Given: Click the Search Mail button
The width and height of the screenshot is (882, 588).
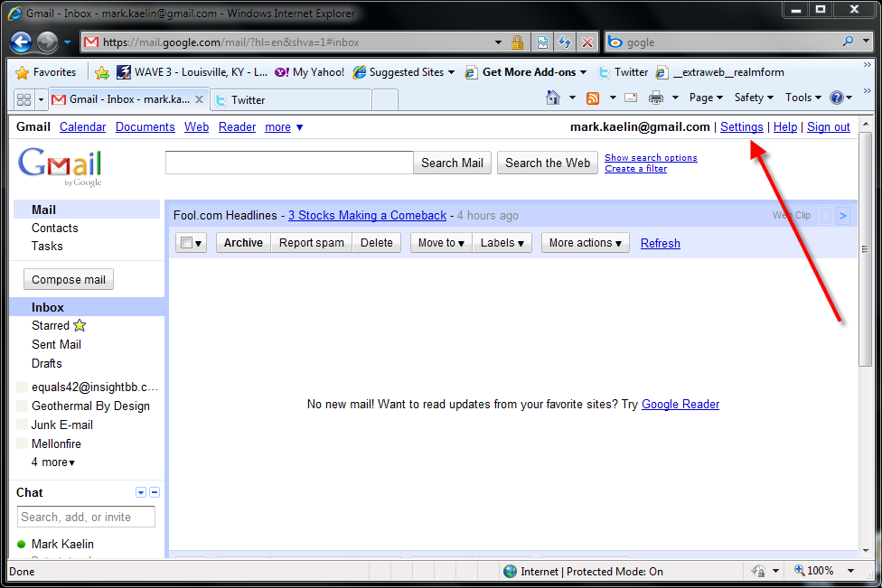Looking at the screenshot, I should [x=452, y=163].
